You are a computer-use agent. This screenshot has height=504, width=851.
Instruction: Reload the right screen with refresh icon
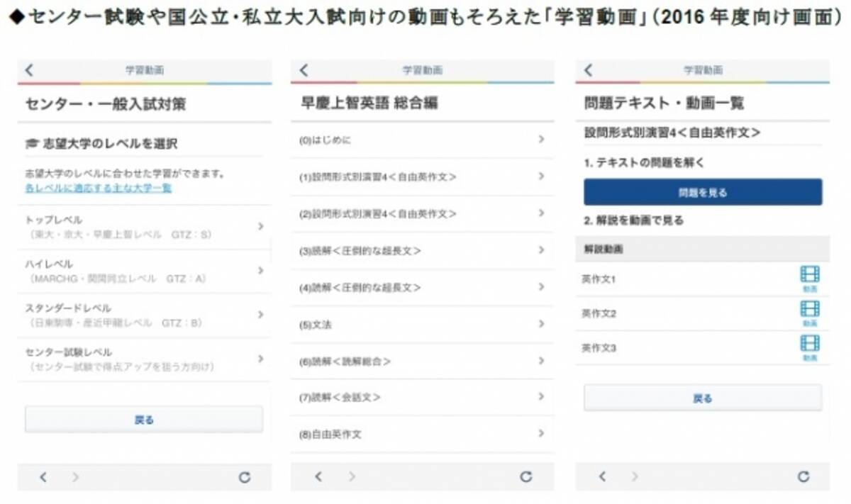click(x=803, y=477)
